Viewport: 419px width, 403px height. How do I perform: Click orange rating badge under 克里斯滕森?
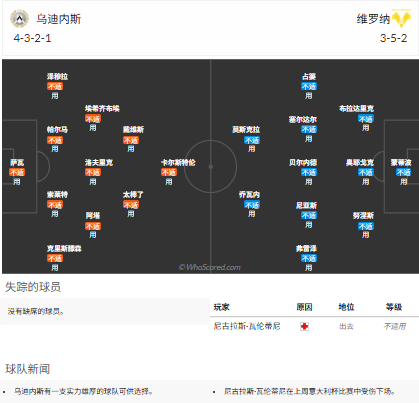[x=55, y=258]
